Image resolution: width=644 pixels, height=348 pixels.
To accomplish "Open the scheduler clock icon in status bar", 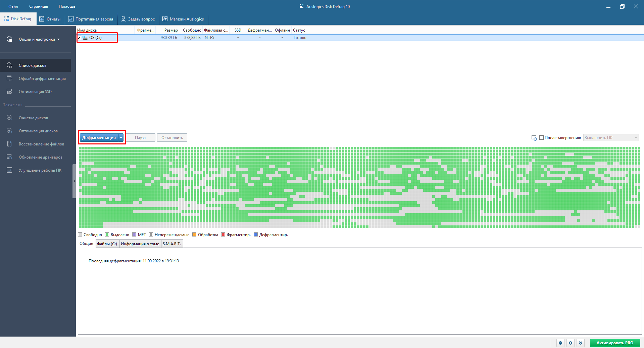I will pyautogui.click(x=560, y=343).
